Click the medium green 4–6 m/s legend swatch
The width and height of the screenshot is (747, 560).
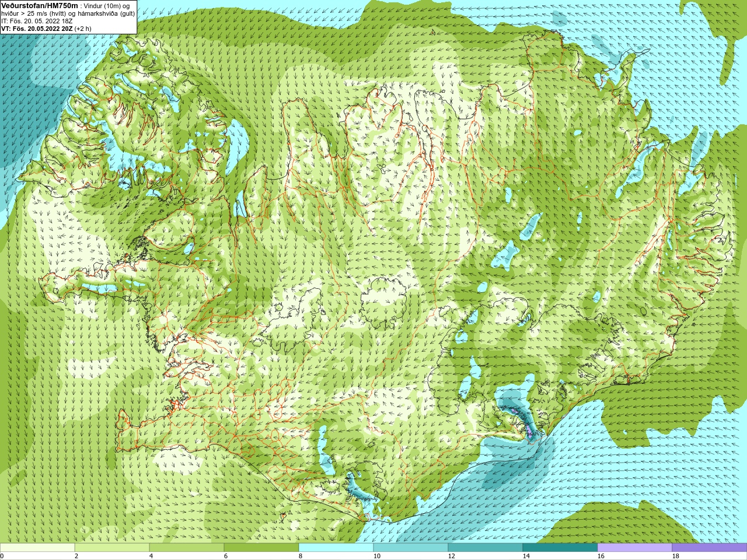pos(187,548)
